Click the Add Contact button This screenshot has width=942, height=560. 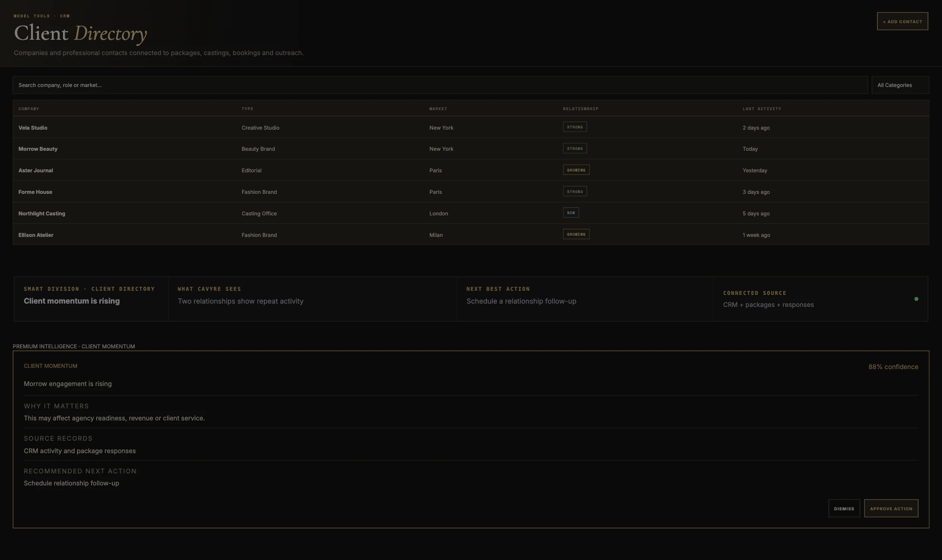[x=902, y=21]
